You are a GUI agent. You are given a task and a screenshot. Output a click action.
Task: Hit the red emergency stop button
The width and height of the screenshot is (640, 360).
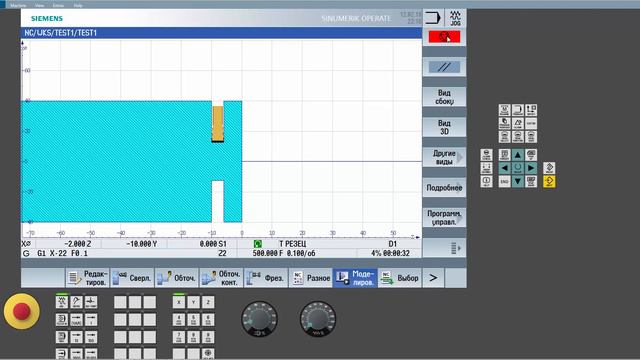(22, 311)
